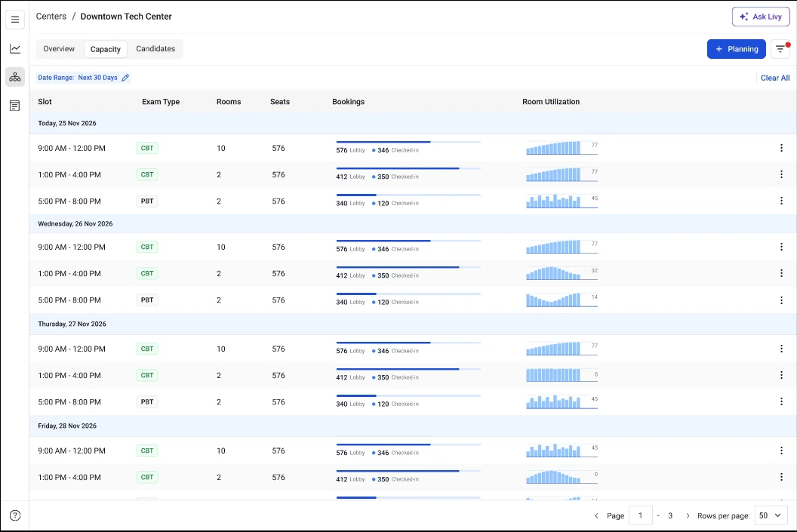Click the help question mark icon
797x532 pixels.
click(x=15, y=515)
